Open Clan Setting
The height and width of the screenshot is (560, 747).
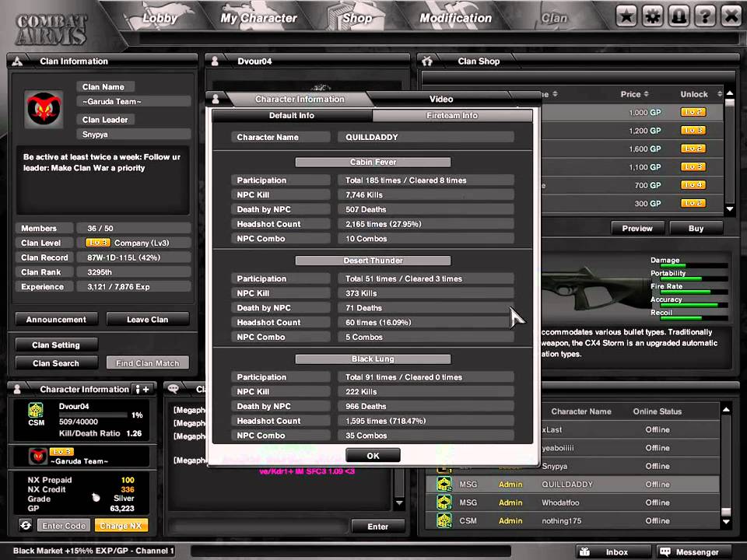click(56, 345)
